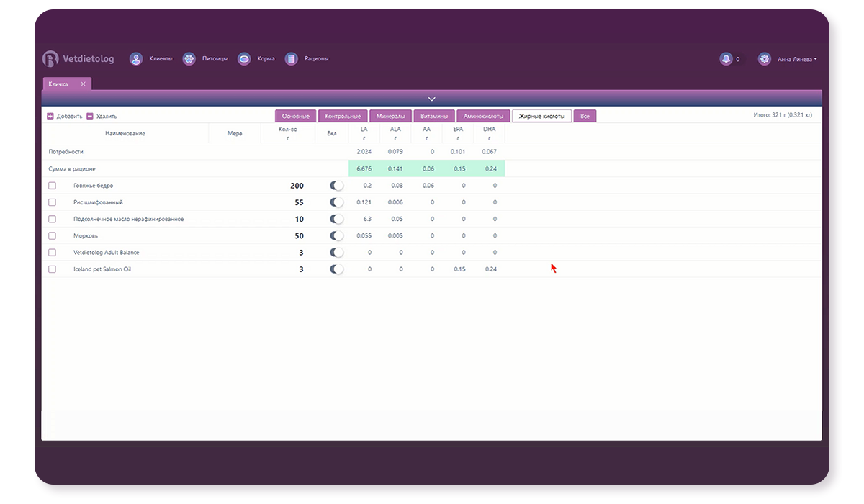Check the Говяжье бедро row checkbox
The height and width of the screenshot is (504, 864).
(x=52, y=186)
